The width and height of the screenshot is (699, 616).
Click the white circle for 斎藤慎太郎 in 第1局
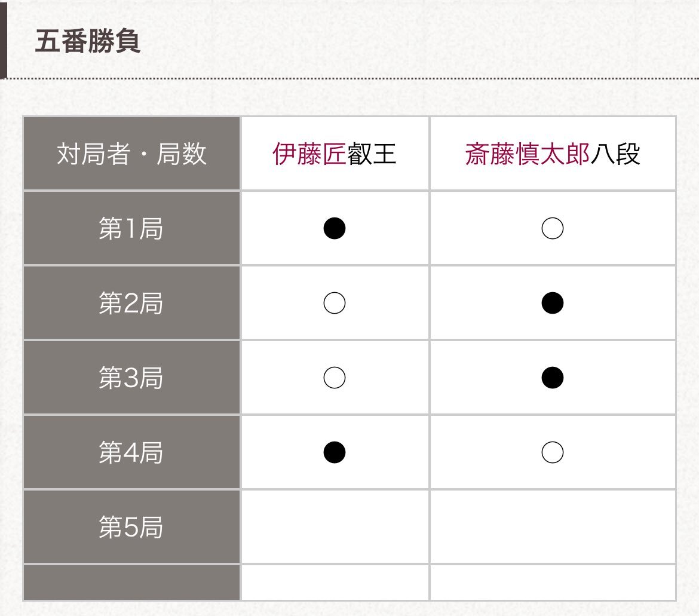point(553,228)
